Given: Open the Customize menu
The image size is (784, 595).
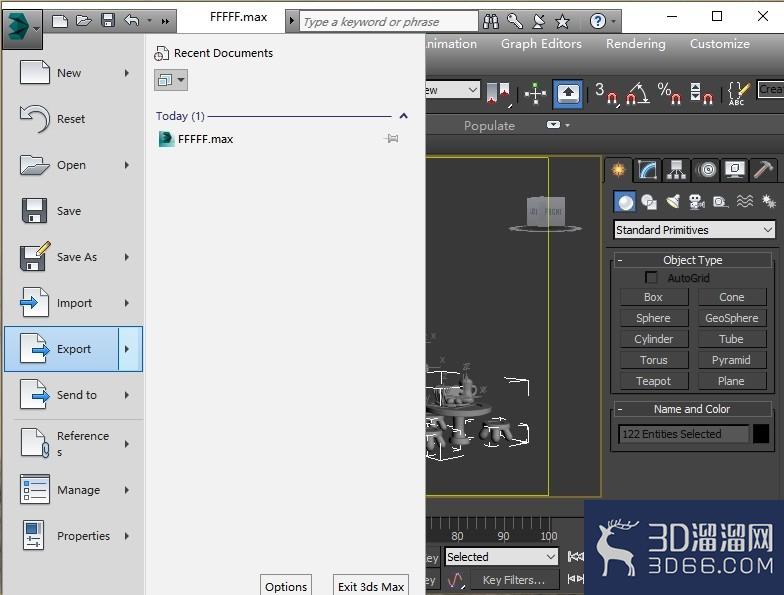Looking at the screenshot, I should coord(720,44).
